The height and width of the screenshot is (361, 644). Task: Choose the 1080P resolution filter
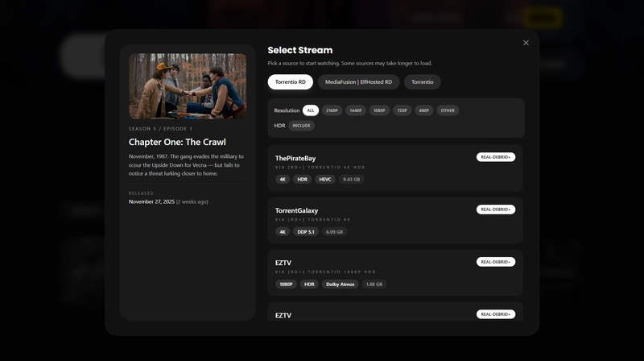coord(379,110)
